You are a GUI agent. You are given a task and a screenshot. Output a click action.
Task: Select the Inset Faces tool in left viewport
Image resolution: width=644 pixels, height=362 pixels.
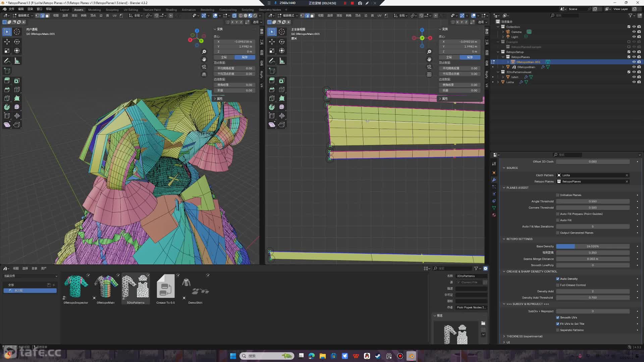click(17, 81)
